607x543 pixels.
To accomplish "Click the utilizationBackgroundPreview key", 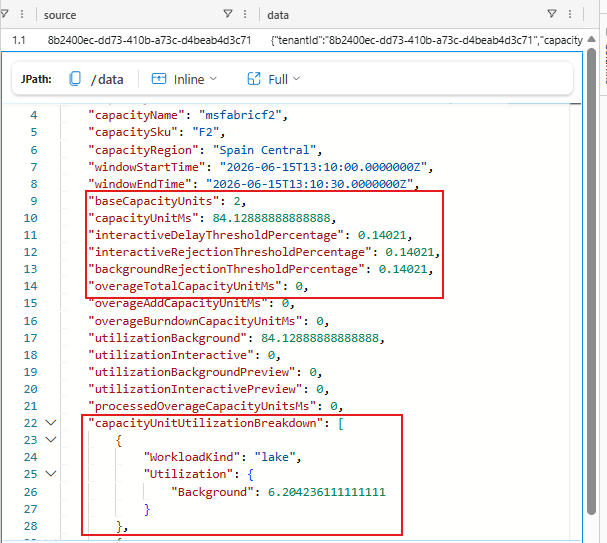I will [192, 372].
